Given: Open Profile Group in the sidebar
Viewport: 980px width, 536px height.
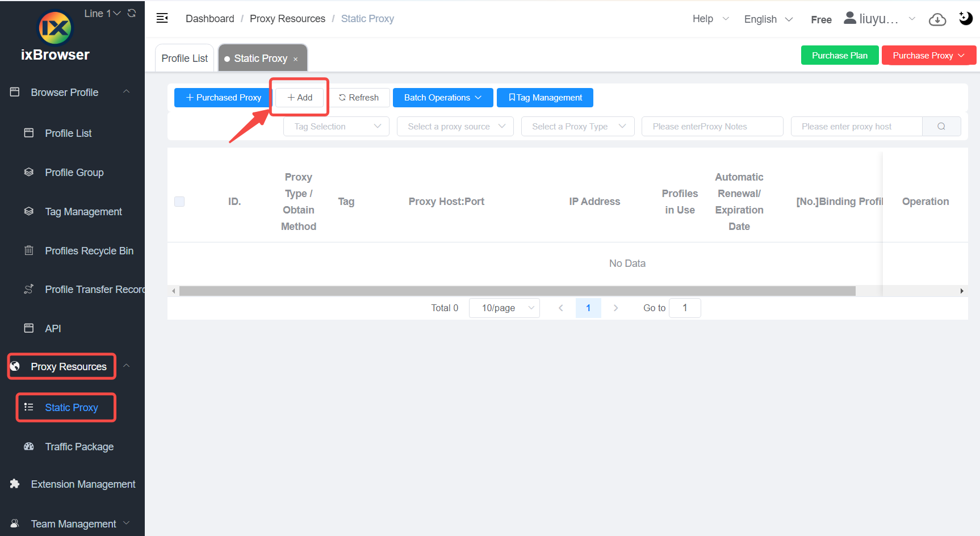Looking at the screenshot, I should click(74, 173).
